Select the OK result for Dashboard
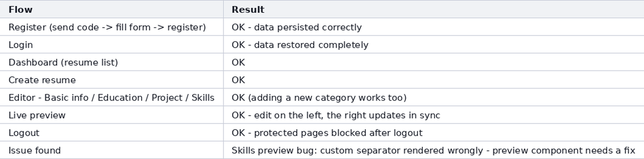Viewport: 644px width, 159px height. [238, 63]
